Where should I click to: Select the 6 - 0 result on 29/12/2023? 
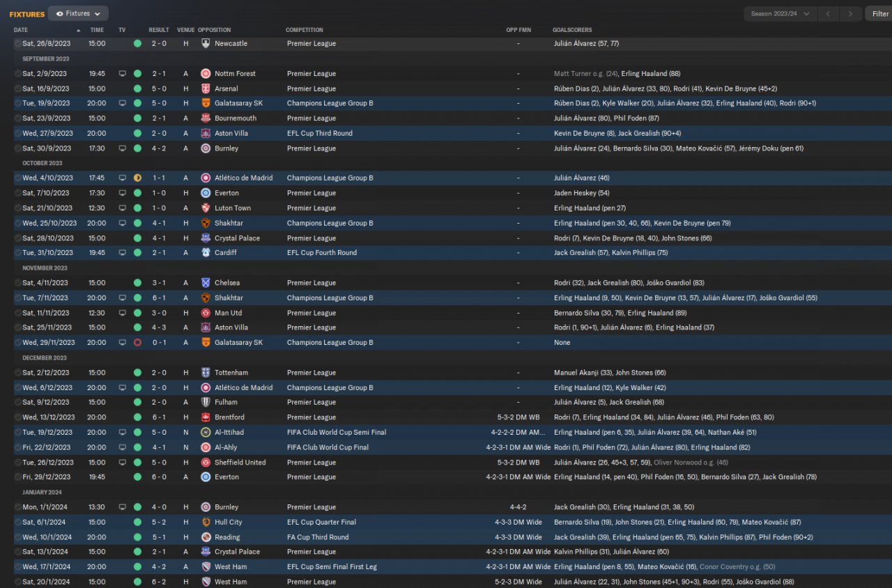tap(159, 477)
